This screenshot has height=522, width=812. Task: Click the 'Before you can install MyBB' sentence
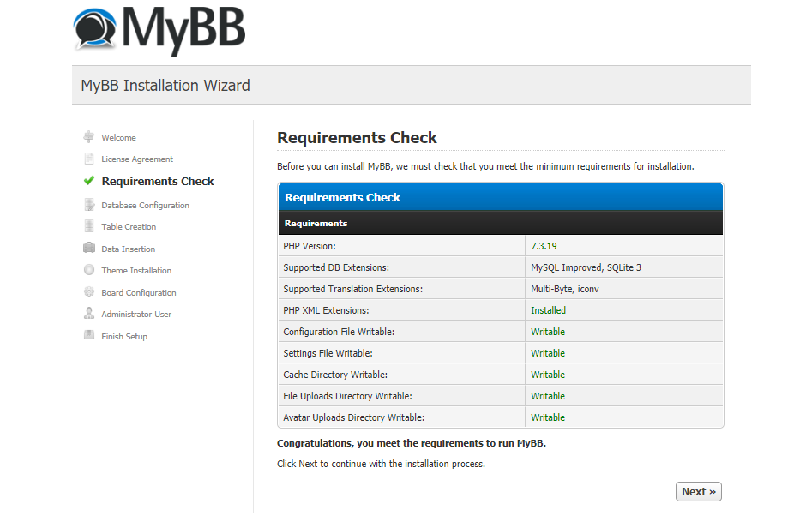[x=485, y=166]
